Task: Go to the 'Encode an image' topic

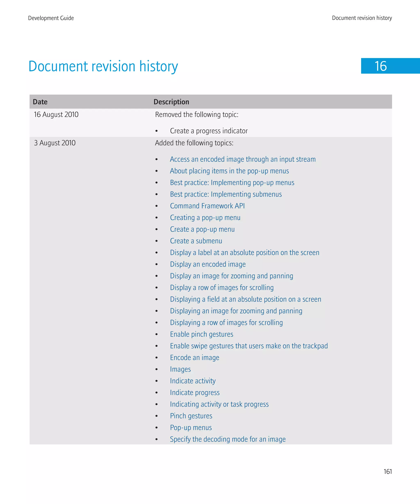Action: point(195,358)
